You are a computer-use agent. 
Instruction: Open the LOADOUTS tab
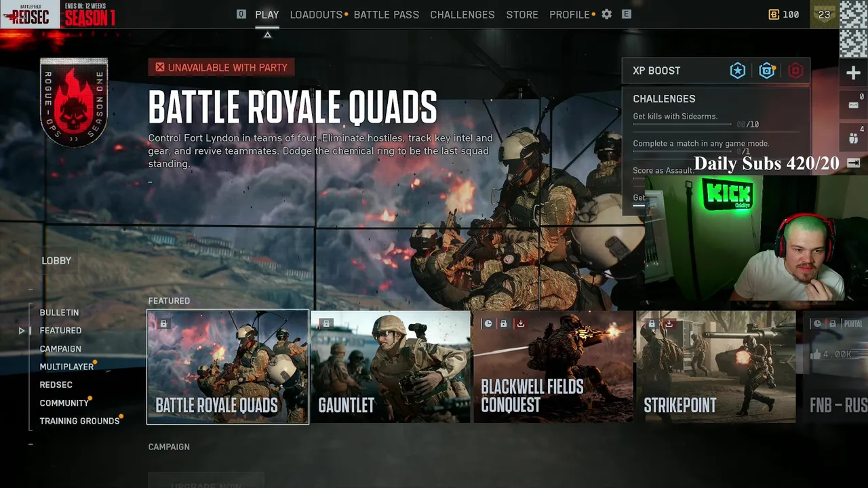[x=316, y=14]
